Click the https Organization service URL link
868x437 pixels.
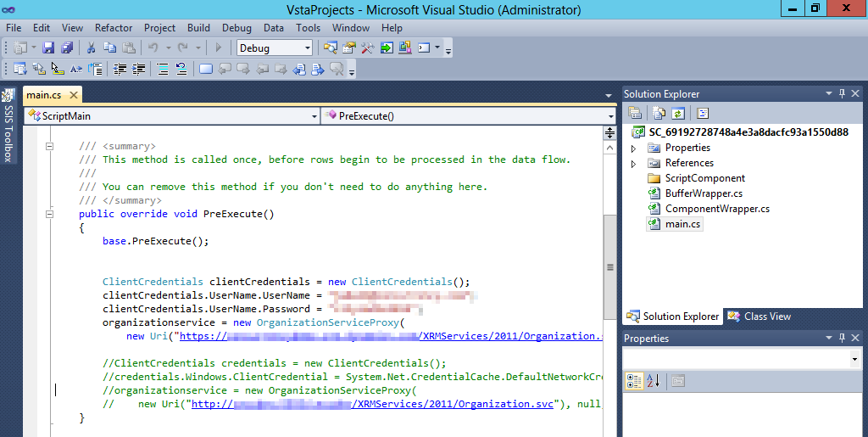(x=391, y=336)
